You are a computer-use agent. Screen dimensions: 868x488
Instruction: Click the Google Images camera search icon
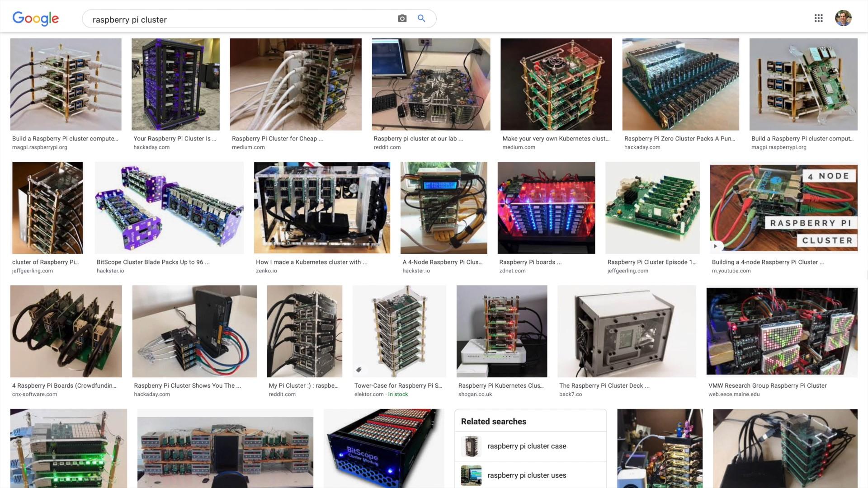pyautogui.click(x=402, y=18)
